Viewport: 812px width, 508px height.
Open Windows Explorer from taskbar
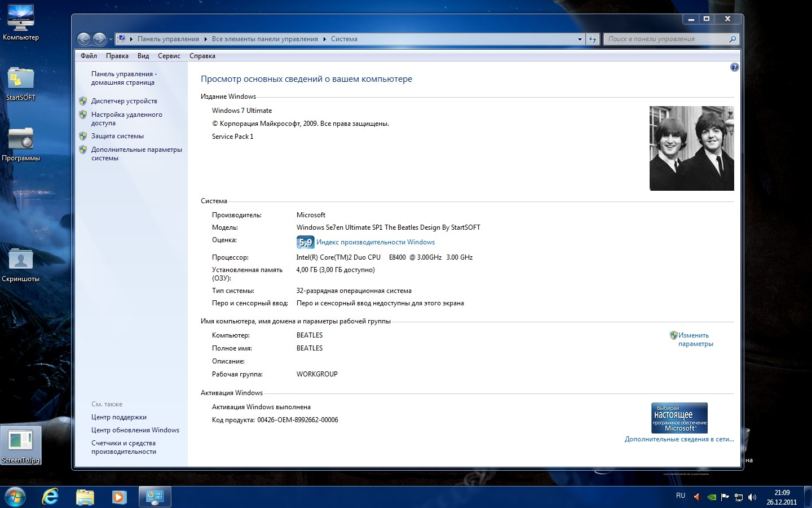(x=85, y=497)
